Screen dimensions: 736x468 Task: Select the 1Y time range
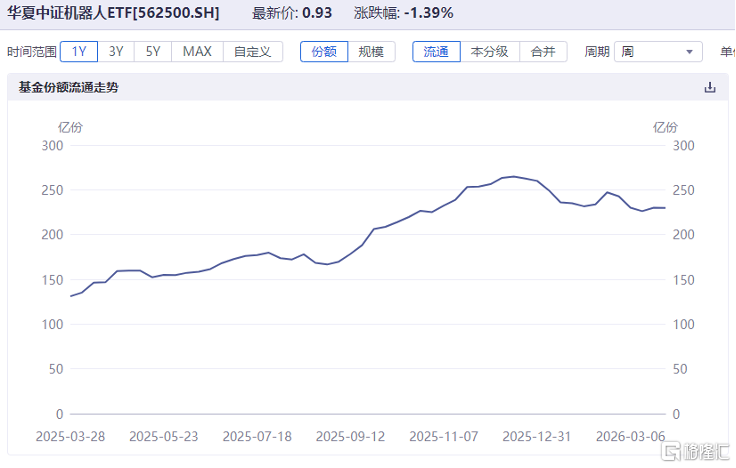click(x=79, y=51)
